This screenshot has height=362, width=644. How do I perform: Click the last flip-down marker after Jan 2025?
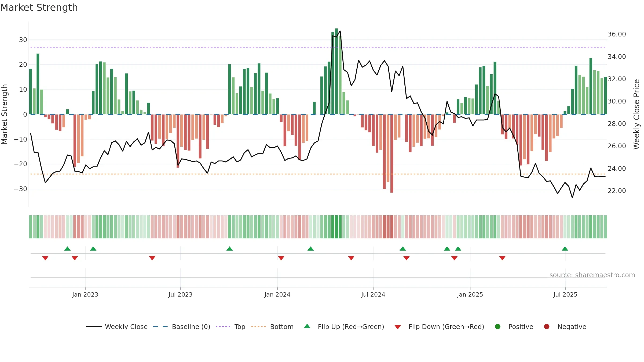pyautogui.click(x=502, y=258)
